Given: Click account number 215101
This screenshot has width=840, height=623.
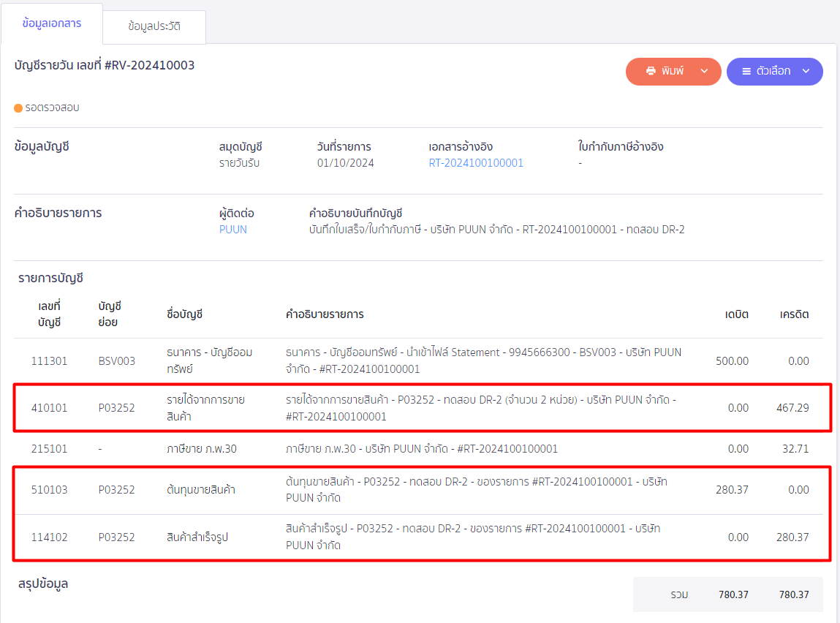Looking at the screenshot, I should pyautogui.click(x=49, y=449).
